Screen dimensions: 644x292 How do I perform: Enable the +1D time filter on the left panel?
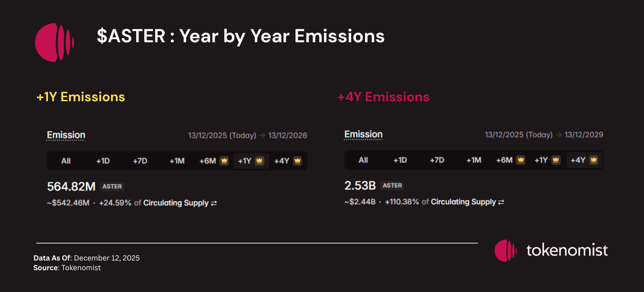103,161
